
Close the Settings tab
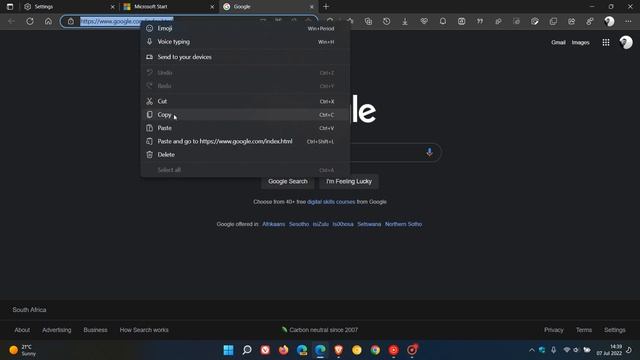[x=113, y=7]
